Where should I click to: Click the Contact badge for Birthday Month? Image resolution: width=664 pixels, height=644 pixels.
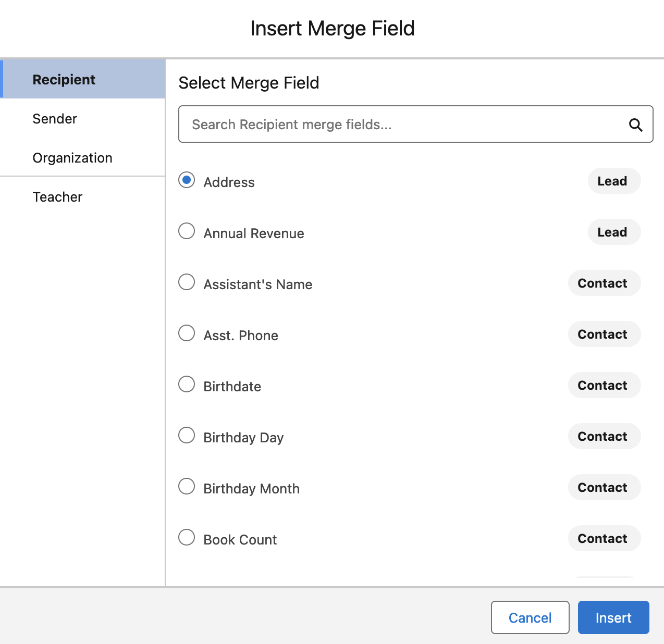click(x=604, y=487)
